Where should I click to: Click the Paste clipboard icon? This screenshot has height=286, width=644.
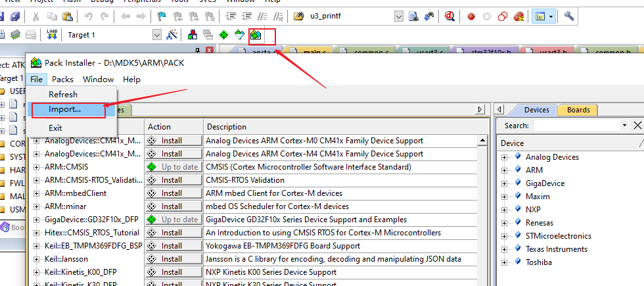(67, 16)
